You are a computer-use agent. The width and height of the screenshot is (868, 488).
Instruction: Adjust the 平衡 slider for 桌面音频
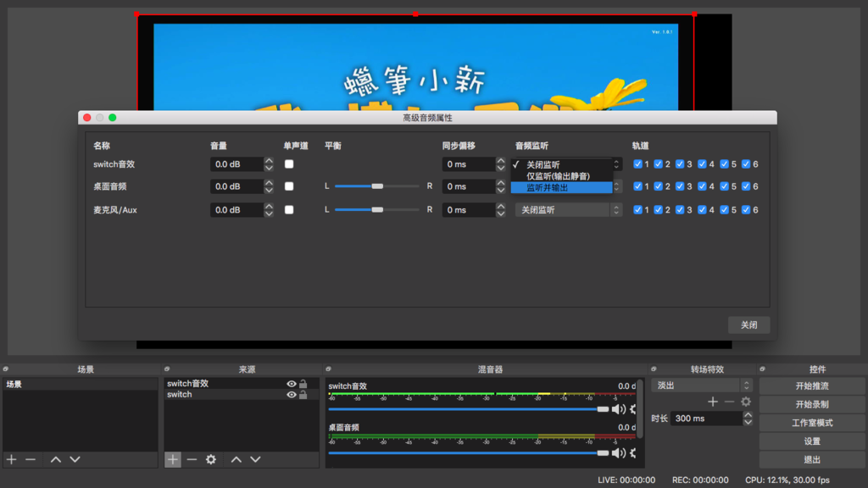click(x=376, y=186)
